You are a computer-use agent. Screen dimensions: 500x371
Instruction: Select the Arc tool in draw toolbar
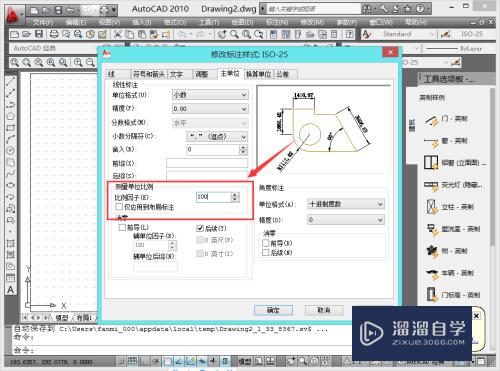(x=11, y=139)
